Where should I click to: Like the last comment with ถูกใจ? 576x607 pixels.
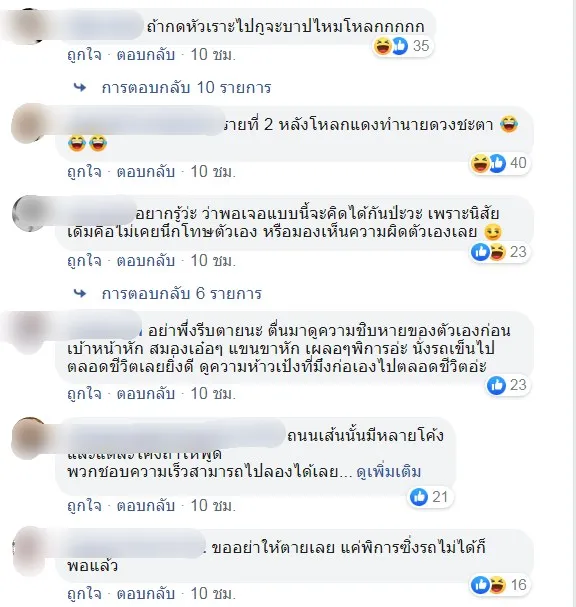[84, 593]
